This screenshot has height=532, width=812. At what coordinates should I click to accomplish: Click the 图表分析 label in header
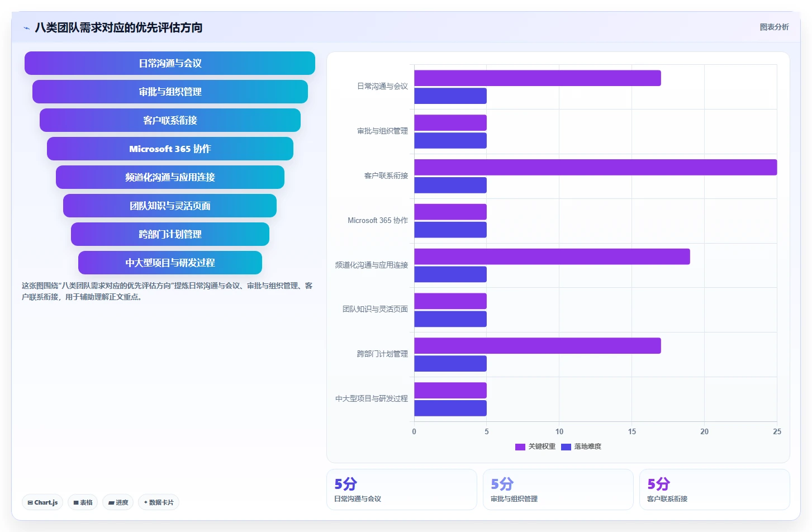click(x=774, y=27)
